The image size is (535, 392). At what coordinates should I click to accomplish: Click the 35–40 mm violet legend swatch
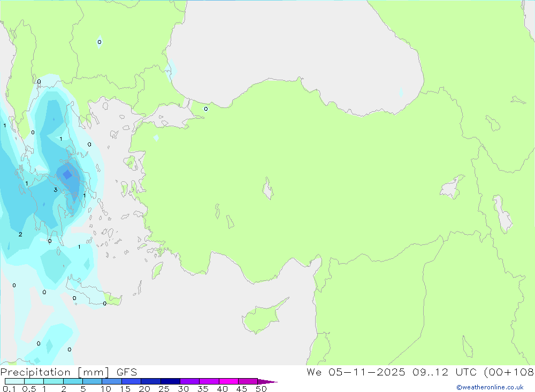coord(209,381)
